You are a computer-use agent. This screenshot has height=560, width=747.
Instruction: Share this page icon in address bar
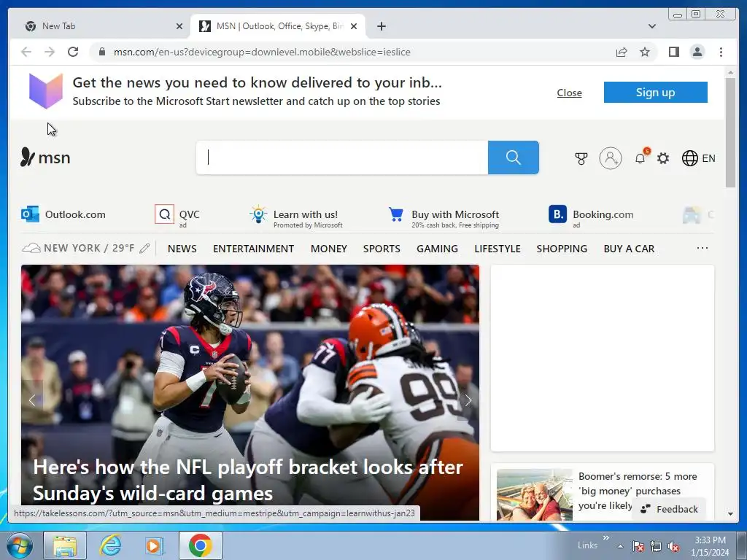622,52
